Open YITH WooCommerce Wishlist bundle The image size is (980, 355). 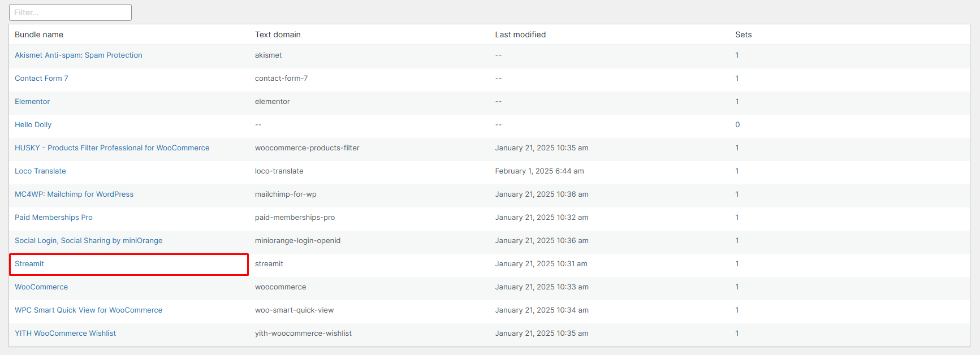pyautogui.click(x=65, y=333)
